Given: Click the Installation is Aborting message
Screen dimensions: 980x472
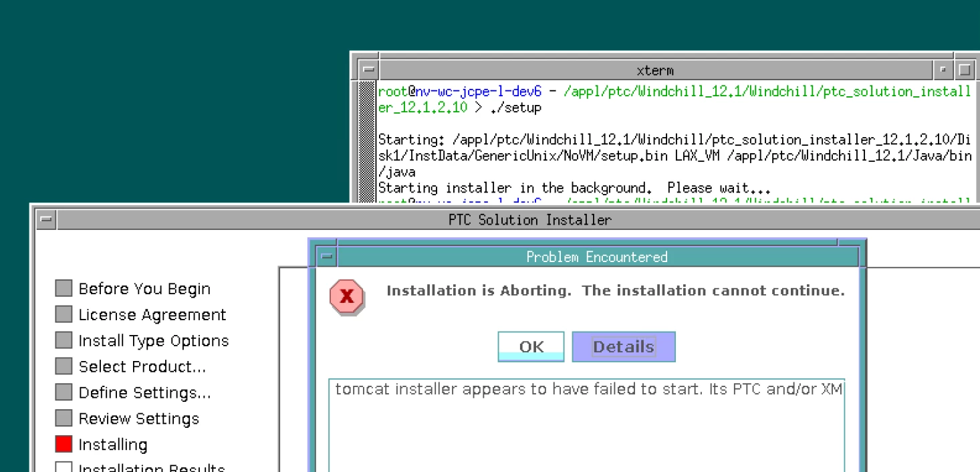Looking at the screenshot, I should tap(616, 291).
